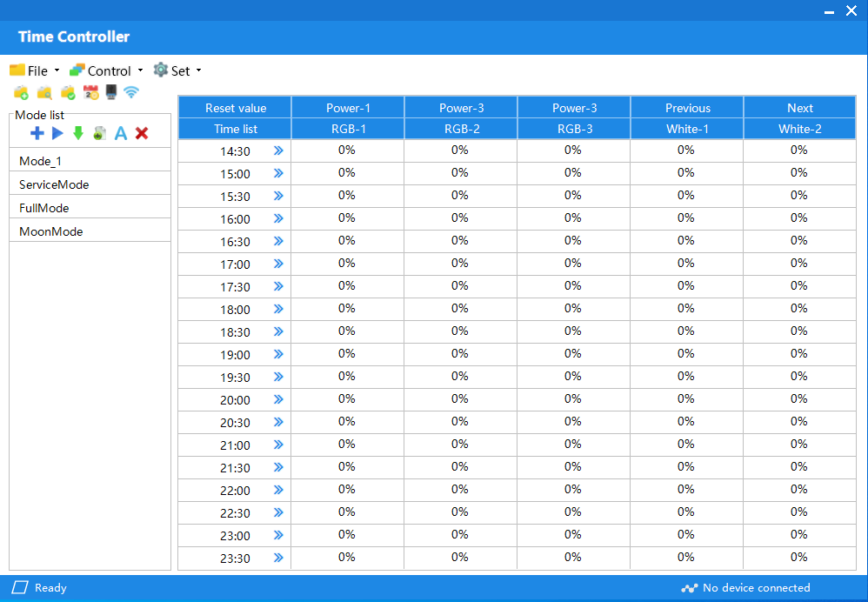Select FullMode in the mode list
This screenshot has width=868, height=602.
tap(90, 208)
